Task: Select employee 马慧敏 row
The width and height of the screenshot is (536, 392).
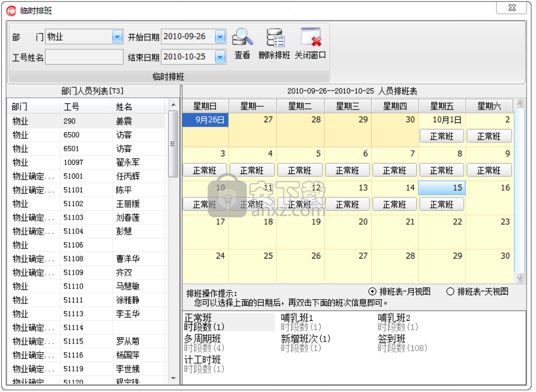Action: (87, 286)
